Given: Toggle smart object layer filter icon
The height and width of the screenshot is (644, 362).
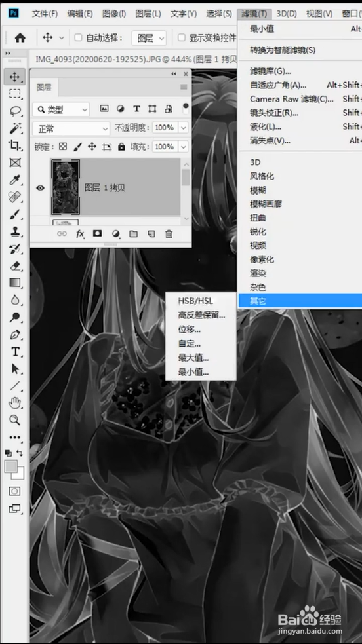Looking at the screenshot, I should tap(169, 109).
